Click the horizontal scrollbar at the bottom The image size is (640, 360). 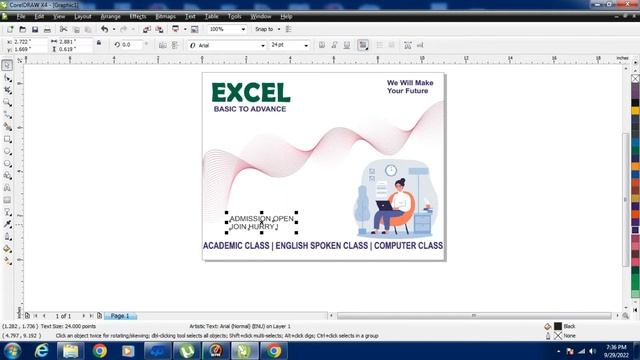[x=473, y=316]
